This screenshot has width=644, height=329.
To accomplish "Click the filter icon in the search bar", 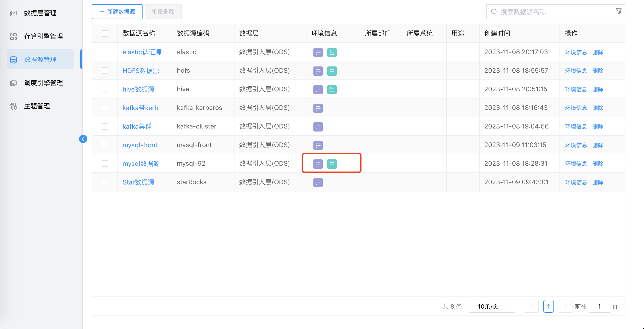I will pyautogui.click(x=619, y=11).
